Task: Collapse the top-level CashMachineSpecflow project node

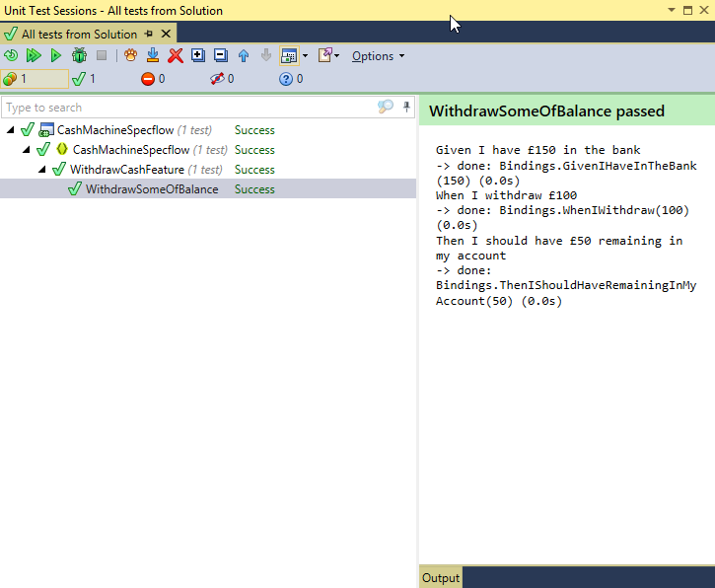Action: pyautogui.click(x=10, y=130)
